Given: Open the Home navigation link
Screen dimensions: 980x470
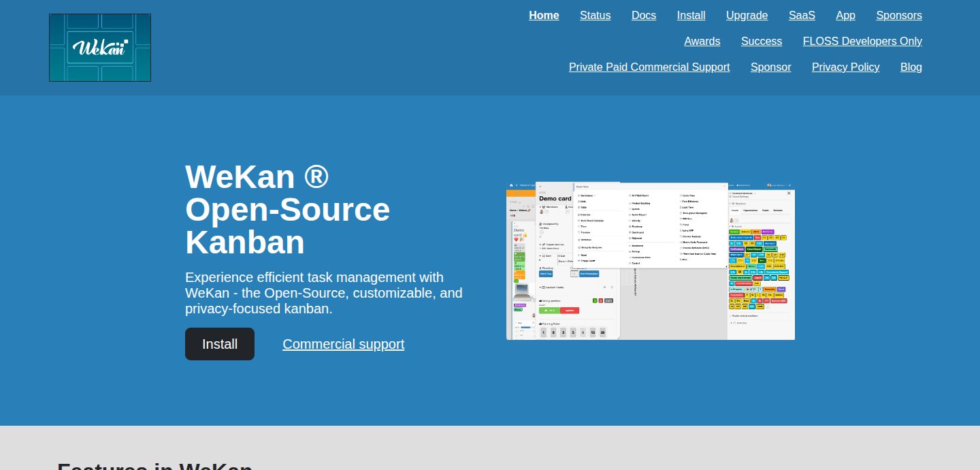Looking at the screenshot, I should click(x=544, y=15).
